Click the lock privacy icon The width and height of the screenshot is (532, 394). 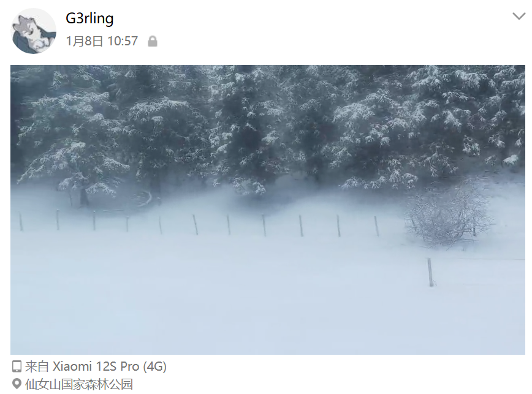coord(153,42)
